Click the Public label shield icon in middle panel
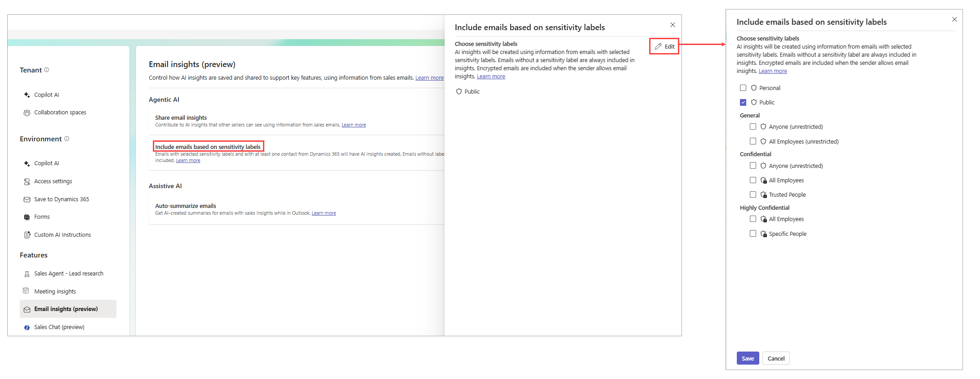 tap(459, 91)
